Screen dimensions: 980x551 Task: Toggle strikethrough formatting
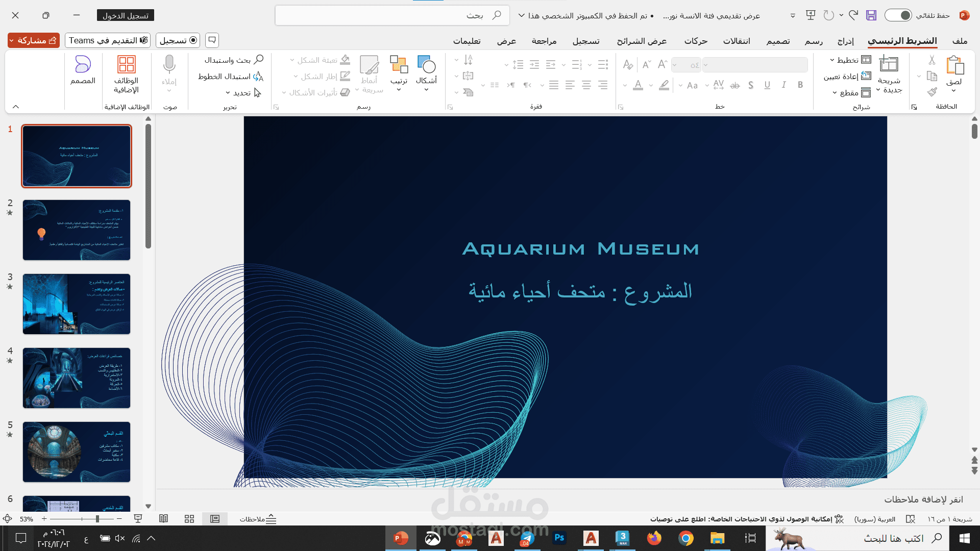click(735, 85)
